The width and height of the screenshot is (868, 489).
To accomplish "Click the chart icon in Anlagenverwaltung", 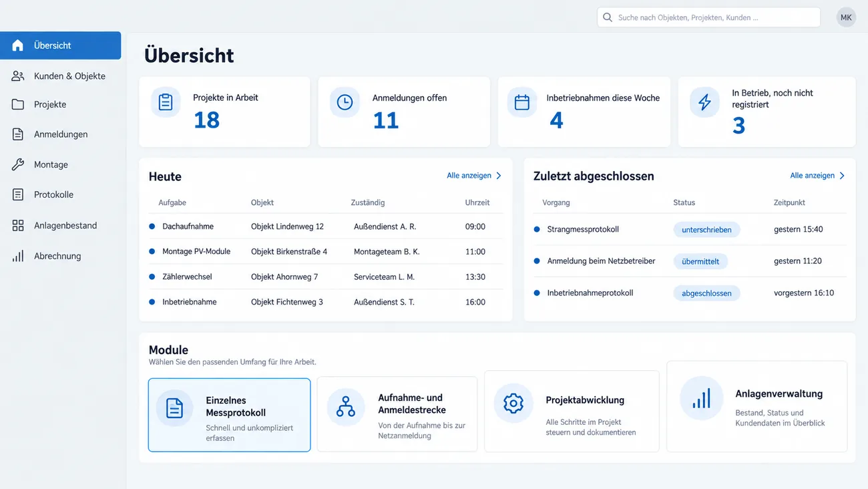I will (701, 399).
